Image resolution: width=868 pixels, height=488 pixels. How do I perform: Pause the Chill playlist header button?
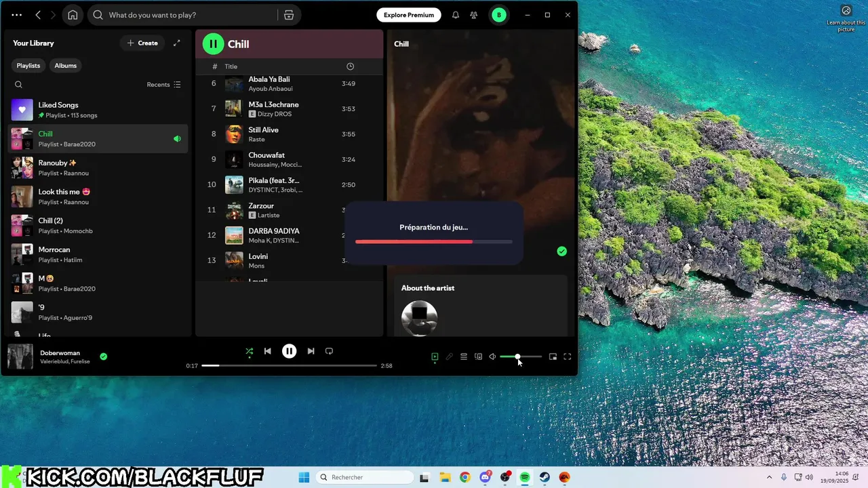point(213,44)
